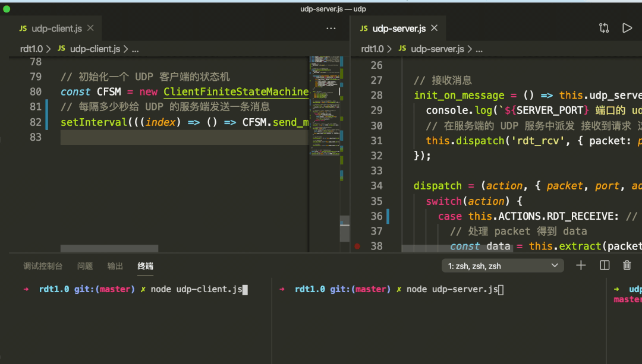Viewport: 642px width, 364px height.
Task: Click the 'node udp-client.js' terminal command
Action: click(197, 289)
